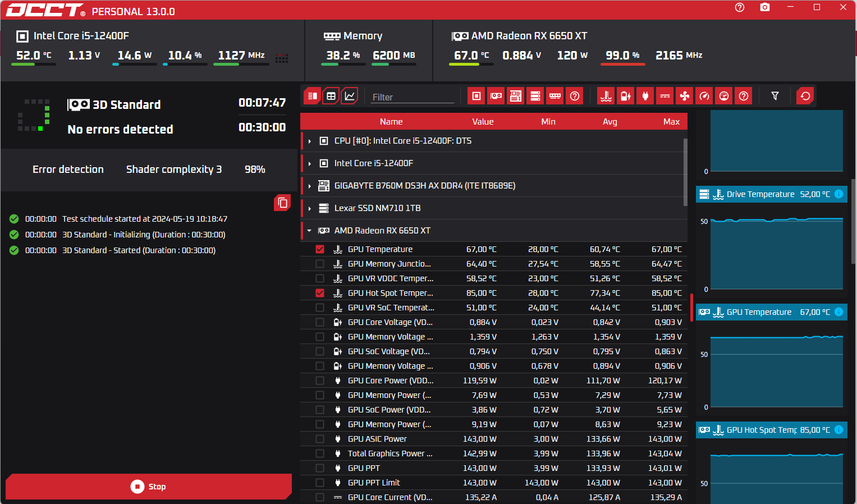The image size is (857, 504).
Task: Collapse the AMD Radeon RX 6650 XT group
Action: tap(309, 231)
